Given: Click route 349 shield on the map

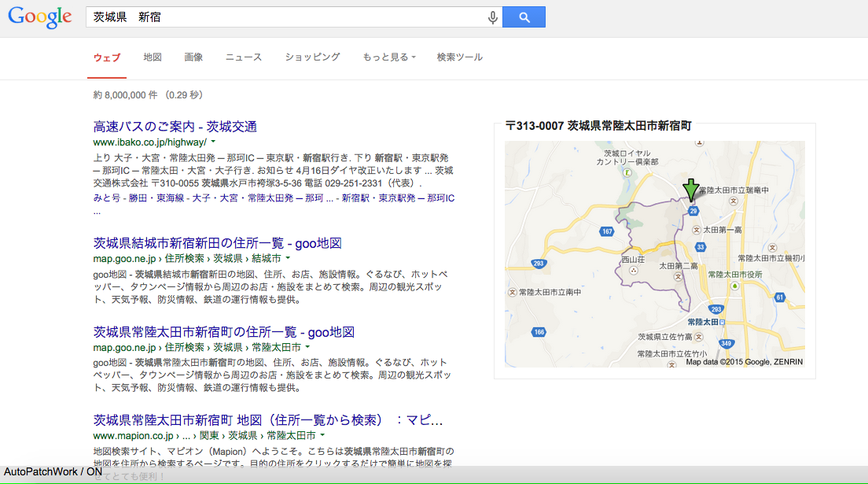Looking at the screenshot, I should 726,343.
